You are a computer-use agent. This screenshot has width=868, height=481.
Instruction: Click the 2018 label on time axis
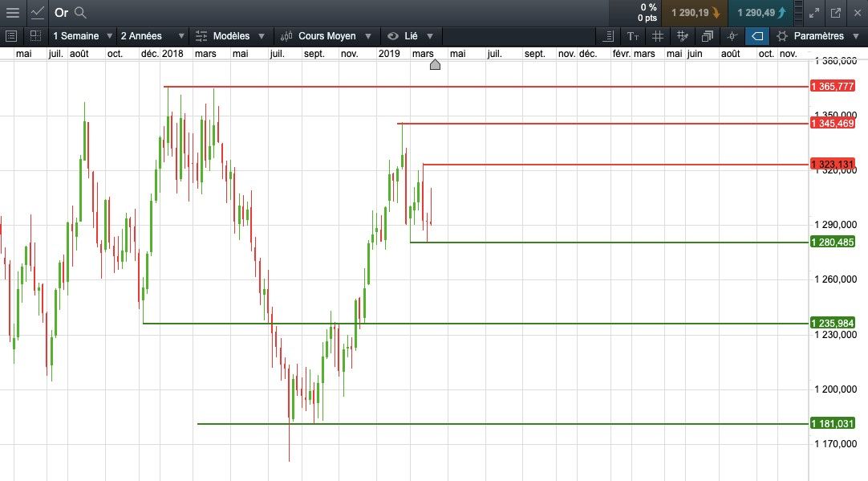(172, 54)
